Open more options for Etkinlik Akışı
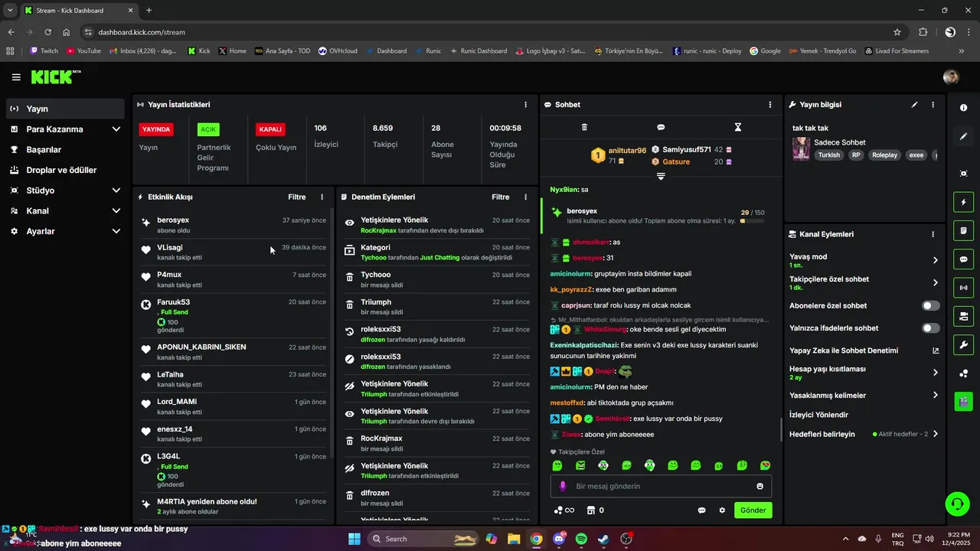Image resolution: width=980 pixels, height=551 pixels. click(x=322, y=197)
